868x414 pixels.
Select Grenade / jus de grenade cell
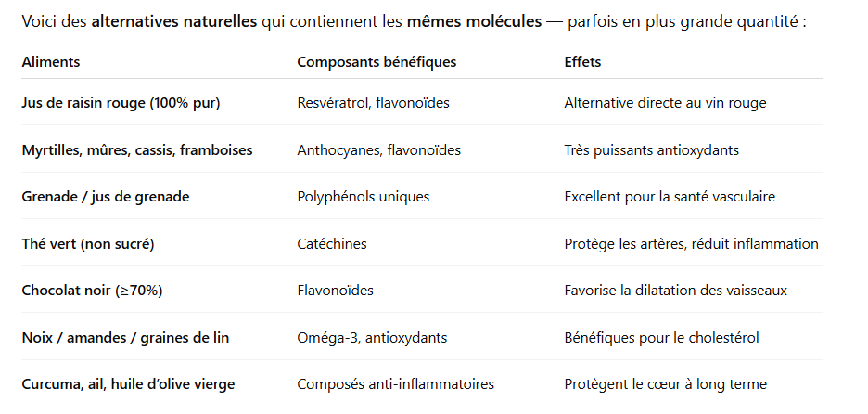pos(106,197)
